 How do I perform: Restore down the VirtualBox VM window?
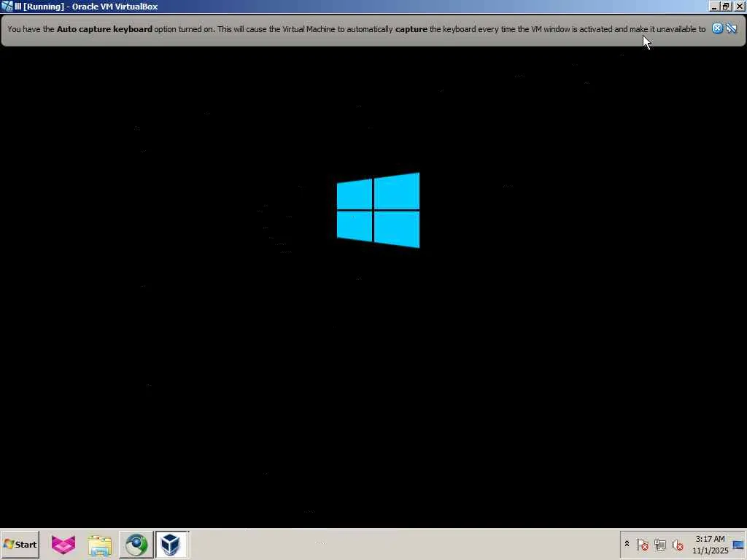tap(726, 6)
